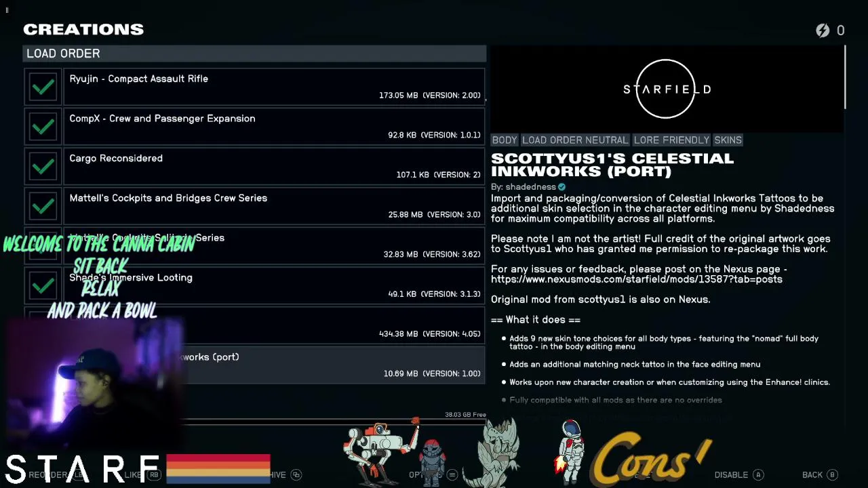Toggle the CompX Crew and Passenger Expansion checkbox
Image resolution: width=868 pixels, height=488 pixels.
(43, 127)
